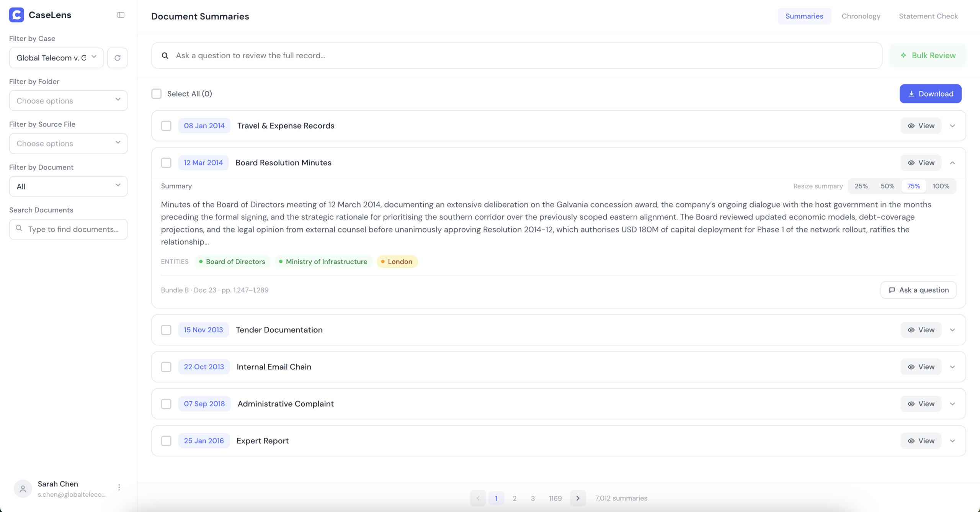980x512 pixels.
Task: Expand the Internal Email Chain row
Action: 952,367
